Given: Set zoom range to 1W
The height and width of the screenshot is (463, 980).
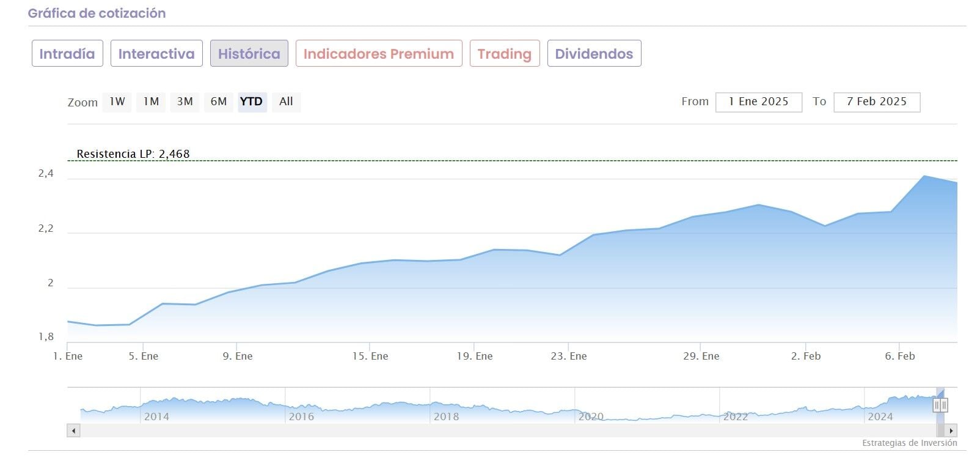Looking at the screenshot, I should [117, 102].
